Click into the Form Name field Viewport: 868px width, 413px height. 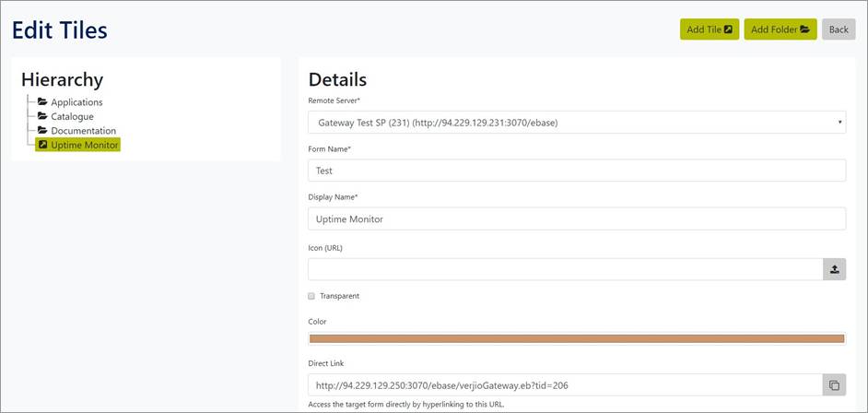click(x=576, y=171)
